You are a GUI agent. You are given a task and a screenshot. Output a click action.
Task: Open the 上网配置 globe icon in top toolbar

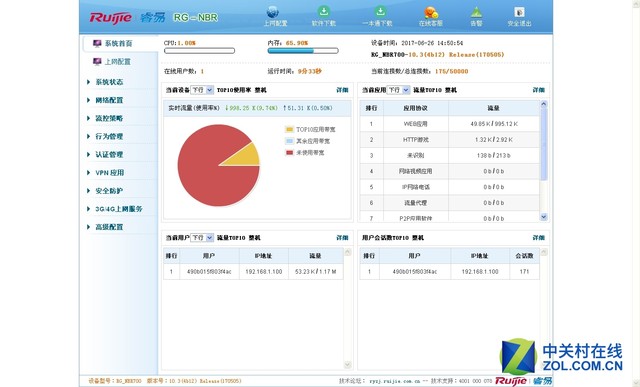pyautogui.click(x=273, y=12)
